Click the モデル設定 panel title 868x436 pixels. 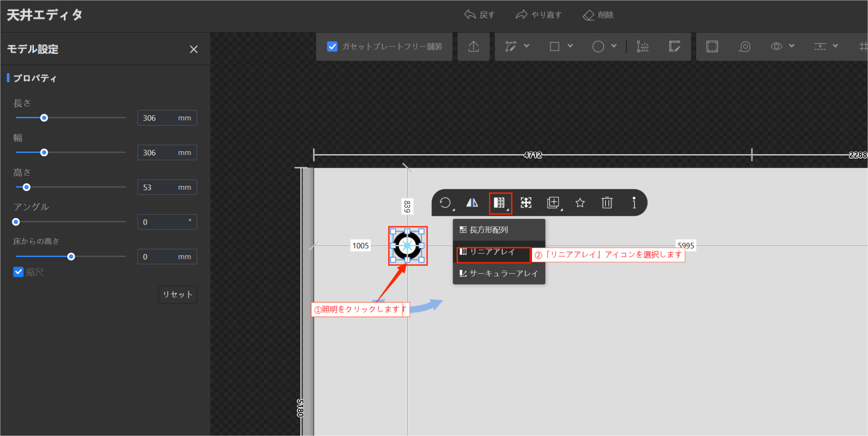33,49
